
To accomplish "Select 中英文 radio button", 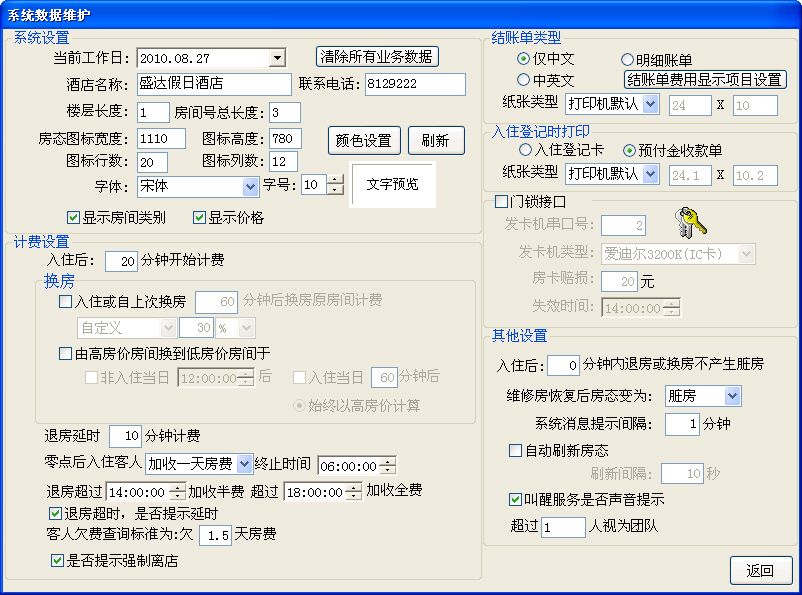I will point(523,80).
